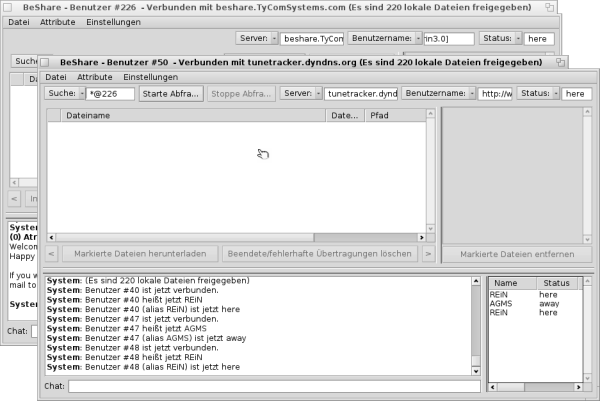Select user AGMS in the user list
600x401 pixels.
tap(502, 304)
